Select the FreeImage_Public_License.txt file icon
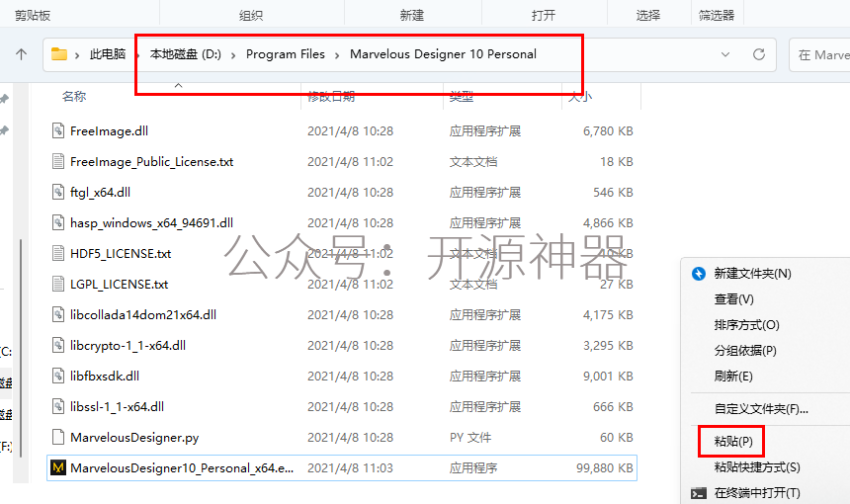The width and height of the screenshot is (850, 504). click(58, 161)
